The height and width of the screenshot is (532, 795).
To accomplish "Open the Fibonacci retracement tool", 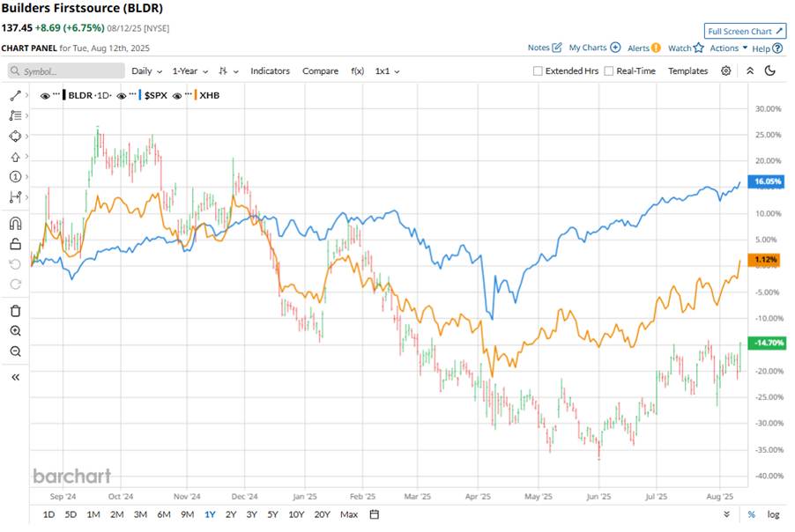I will click(x=15, y=115).
